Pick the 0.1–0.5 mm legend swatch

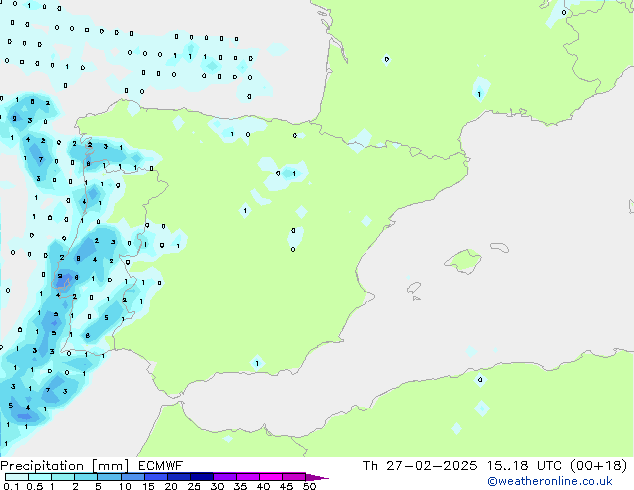pos(17,477)
